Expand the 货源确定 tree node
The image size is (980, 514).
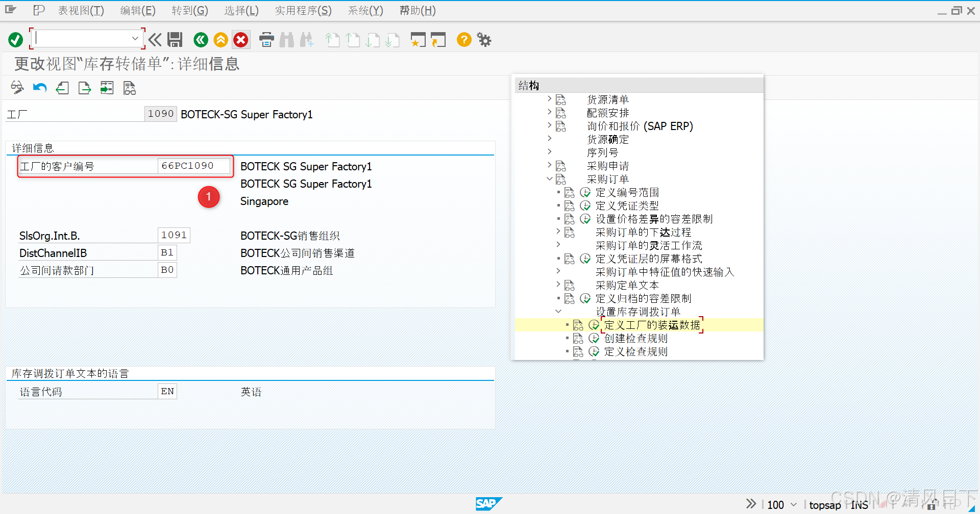tap(549, 138)
